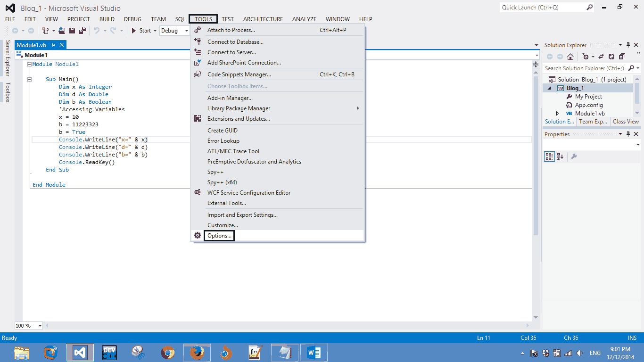Click the Sync with Active Document icon

point(601,57)
